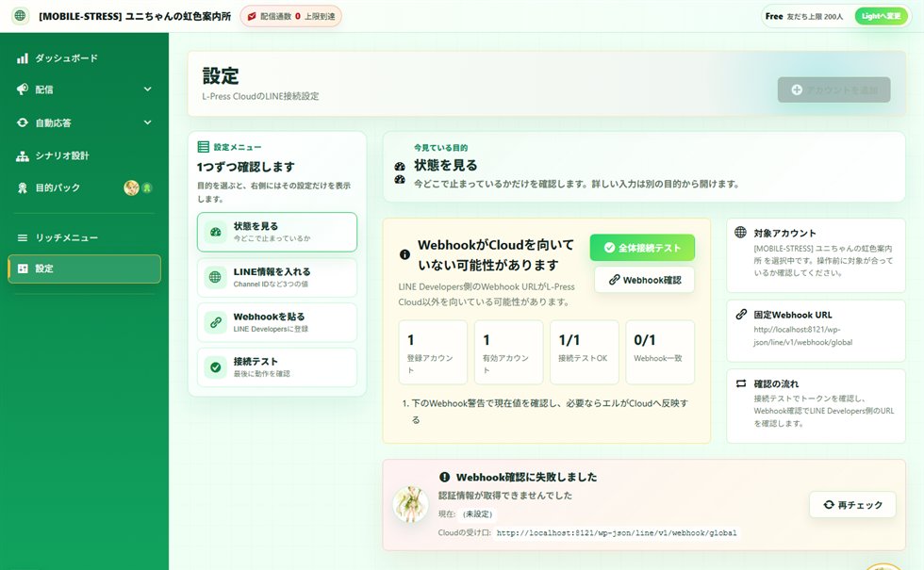The image size is (924, 570).
Task: Click the gauge icon in 状態を見る card
Action: [216, 232]
